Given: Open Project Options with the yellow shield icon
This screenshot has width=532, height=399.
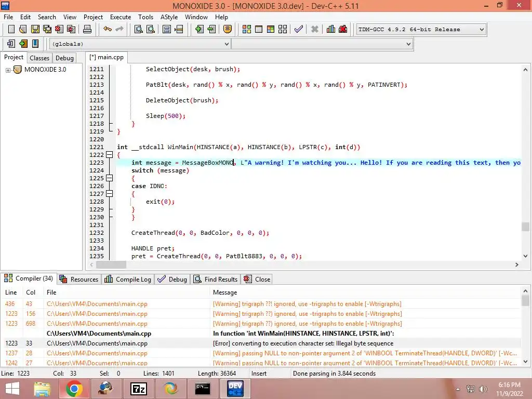Looking at the screenshot, I should pos(228,29).
